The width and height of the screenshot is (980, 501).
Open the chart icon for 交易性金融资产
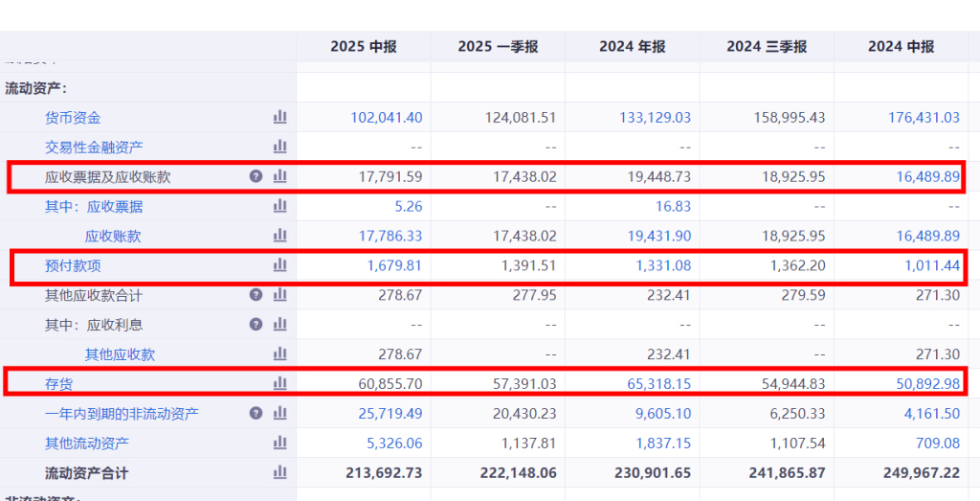click(x=279, y=147)
